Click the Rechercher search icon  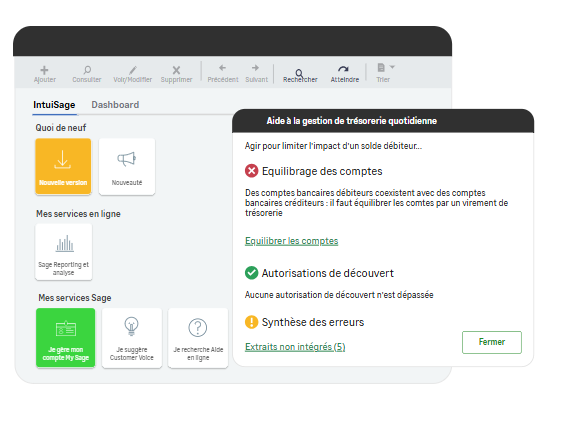[299, 73]
